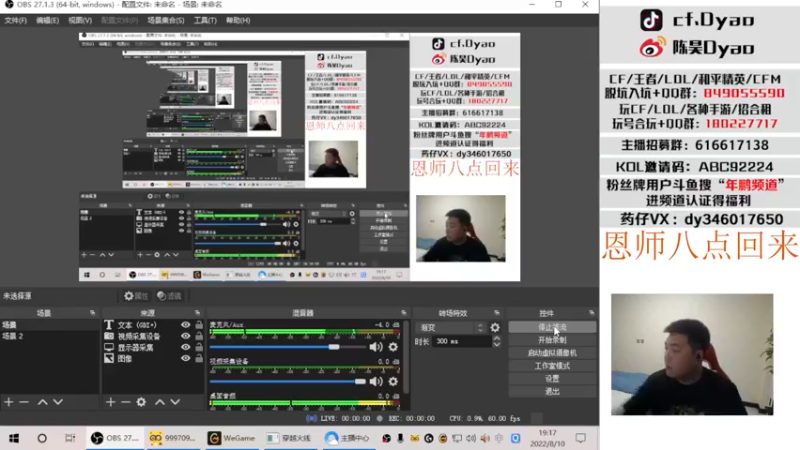The height and width of the screenshot is (450, 800).
Task: Decrease 时长 duration with down arrow
Action: (x=496, y=344)
